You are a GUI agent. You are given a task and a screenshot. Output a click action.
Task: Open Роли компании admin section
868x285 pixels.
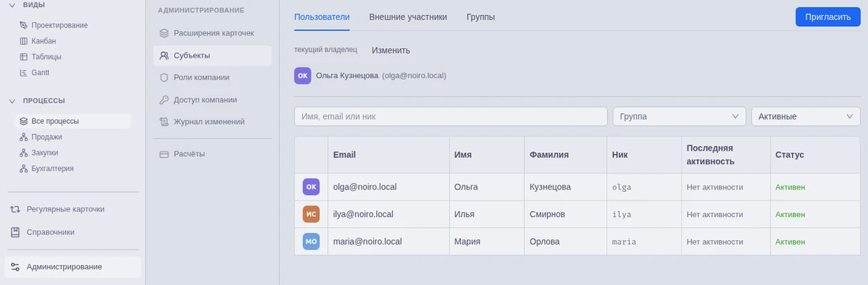213,77
